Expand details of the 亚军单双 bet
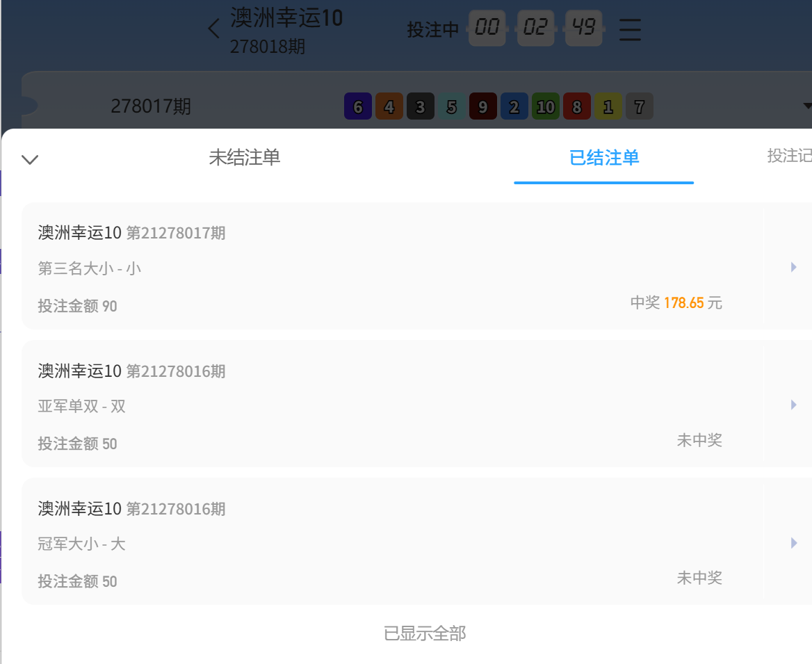The width and height of the screenshot is (812, 664). click(793, 405)
